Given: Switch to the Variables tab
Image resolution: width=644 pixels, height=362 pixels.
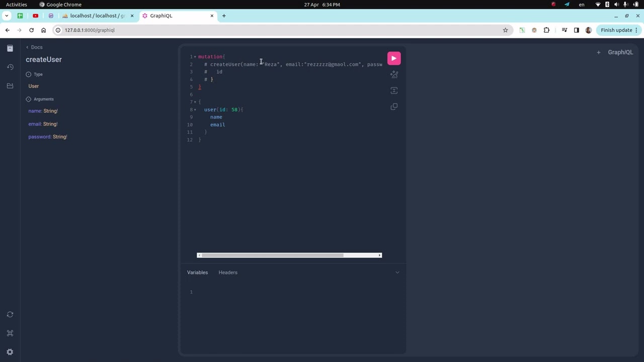Looking at the screenshot, I should pyautogui.click(x=197, y=273).
